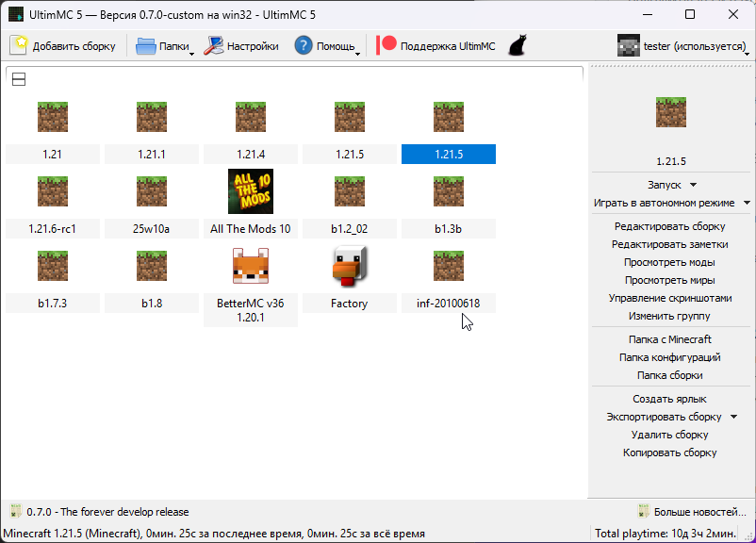Expand the Запуск dropdown arrow
Image resolution: width=756 pixels, height=543 pixels.
coord(694,185)
